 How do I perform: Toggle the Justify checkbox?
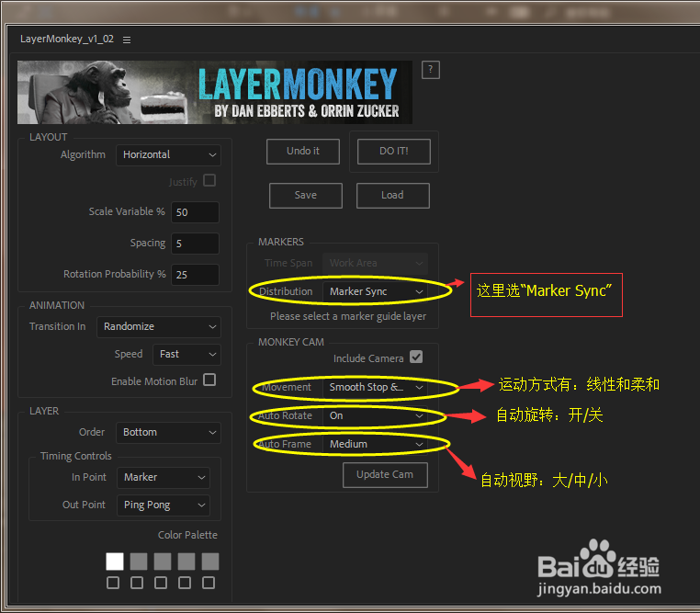point(209,180)
